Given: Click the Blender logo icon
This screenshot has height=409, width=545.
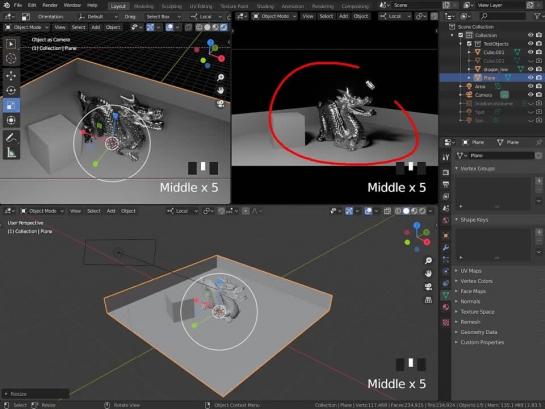Looking at the screenshot, I should (7, 5).
